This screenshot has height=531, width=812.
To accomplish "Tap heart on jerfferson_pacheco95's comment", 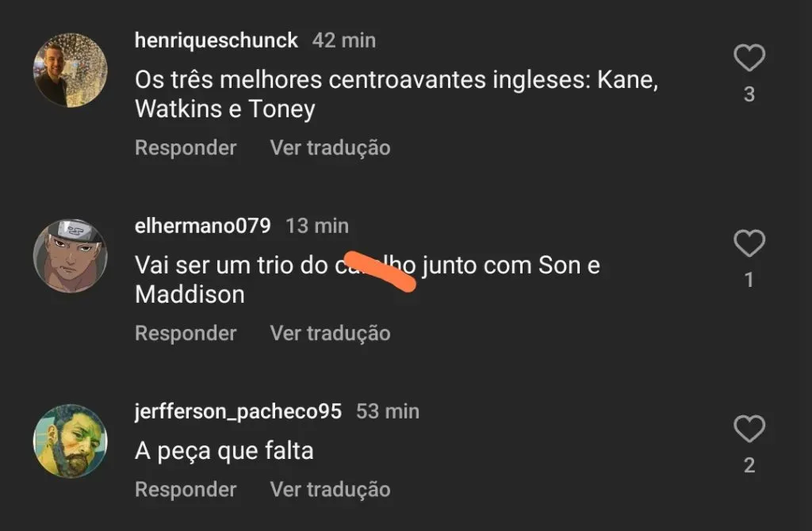I will (x=749, y=429).
